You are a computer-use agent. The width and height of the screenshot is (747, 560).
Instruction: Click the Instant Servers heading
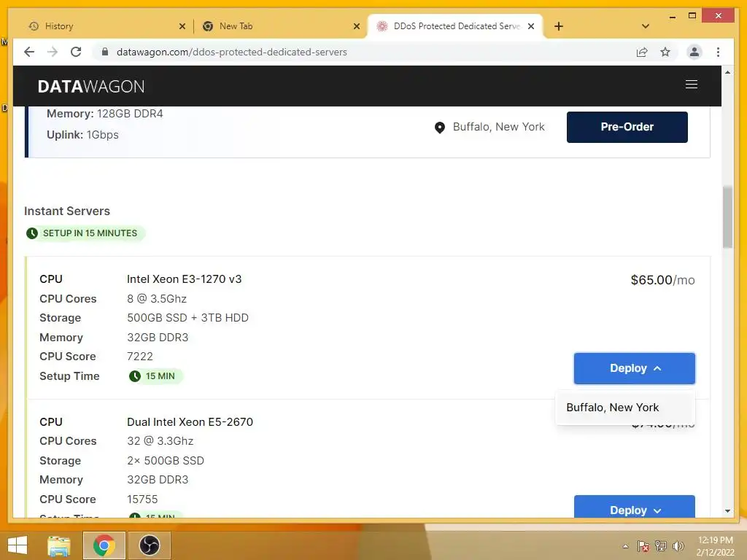coord(67,211)
